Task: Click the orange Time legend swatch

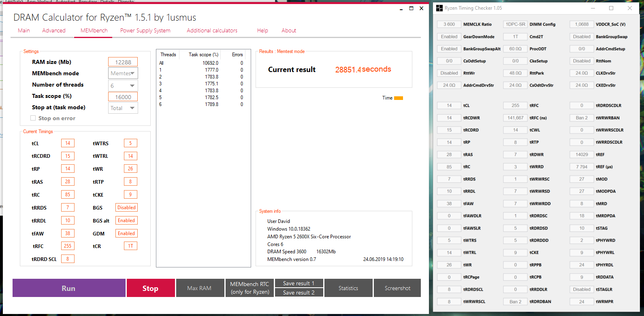Action: (399, 98)
